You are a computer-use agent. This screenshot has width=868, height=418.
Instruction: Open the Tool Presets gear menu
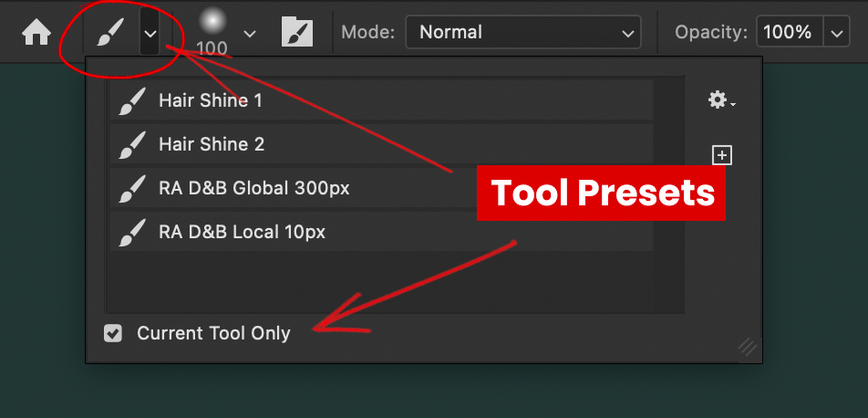tap(721, 100)
